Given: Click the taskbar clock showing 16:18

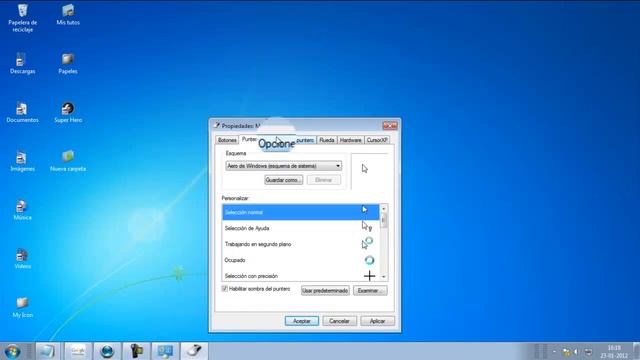Looking at the screenshot, I should (614, 351).
